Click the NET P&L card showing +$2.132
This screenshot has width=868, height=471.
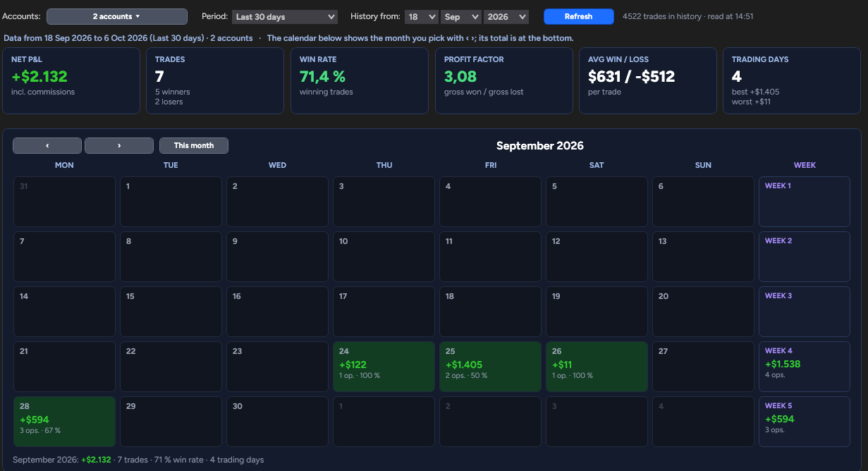(71, 81)
